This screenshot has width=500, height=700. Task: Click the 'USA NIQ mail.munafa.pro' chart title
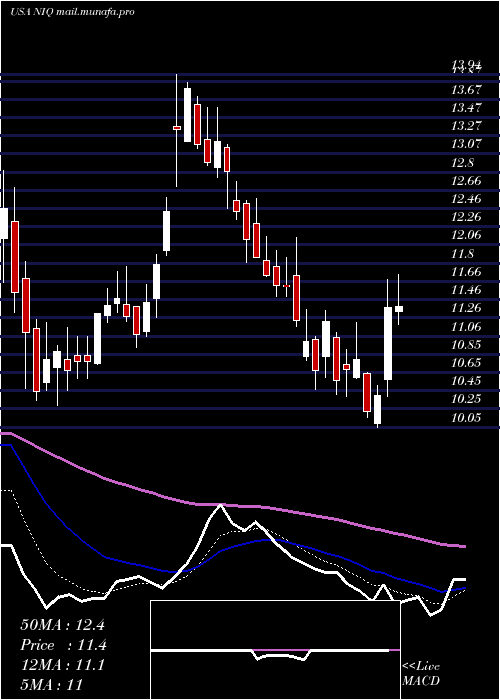[x=72, y=12]
